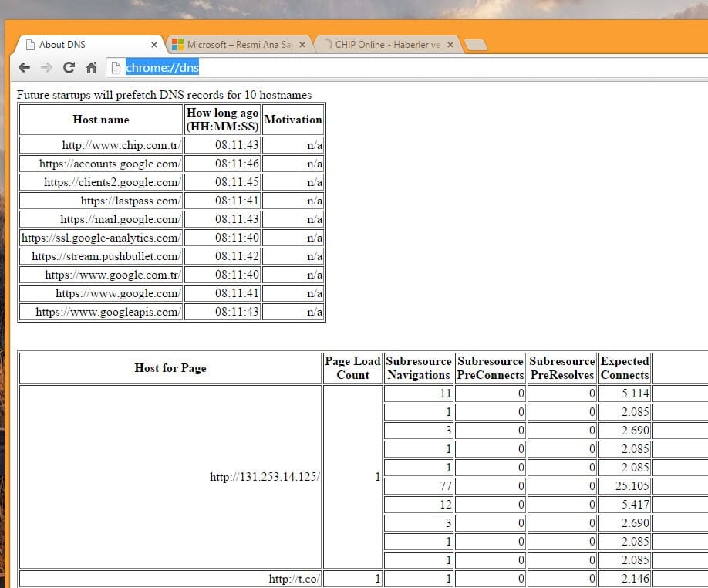
Task: Click the 12 Subresource Navigations value
Action: [x=419, y=505]
